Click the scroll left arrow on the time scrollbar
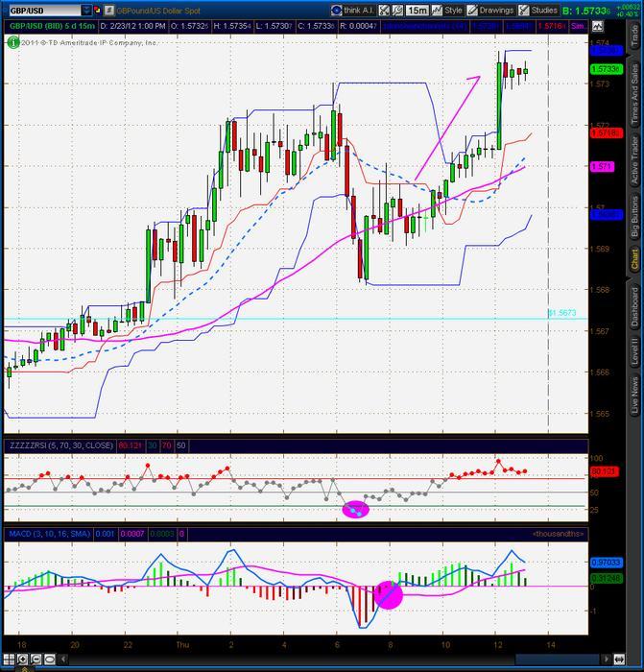Screen dimensions: 644x672 pos(63,660)
